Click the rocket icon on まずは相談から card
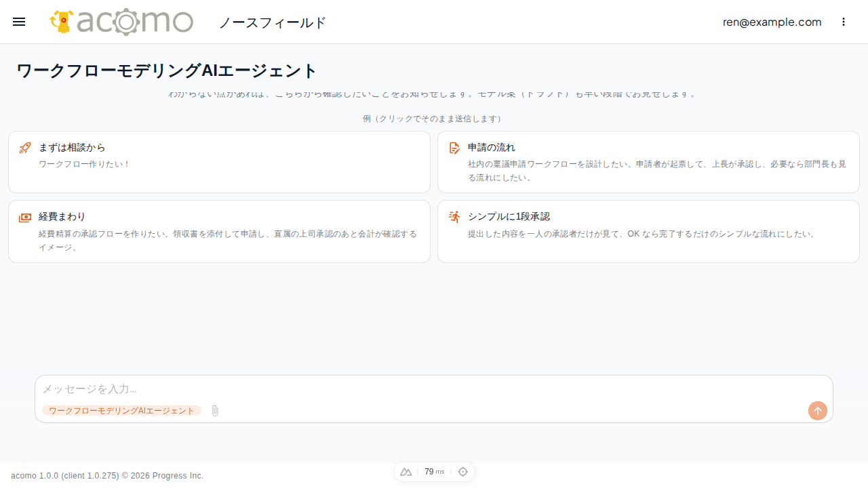 click(x=25, y=148)
